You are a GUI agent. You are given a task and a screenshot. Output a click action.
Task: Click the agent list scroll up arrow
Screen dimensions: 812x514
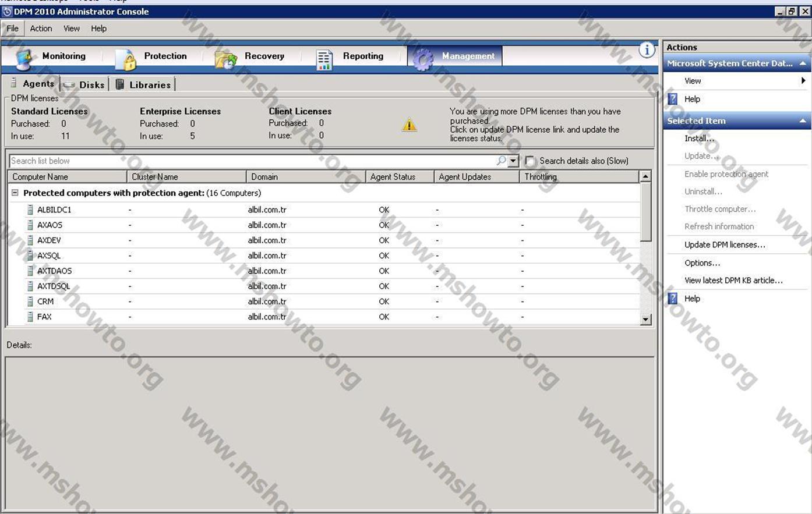(x=645, y=176)
